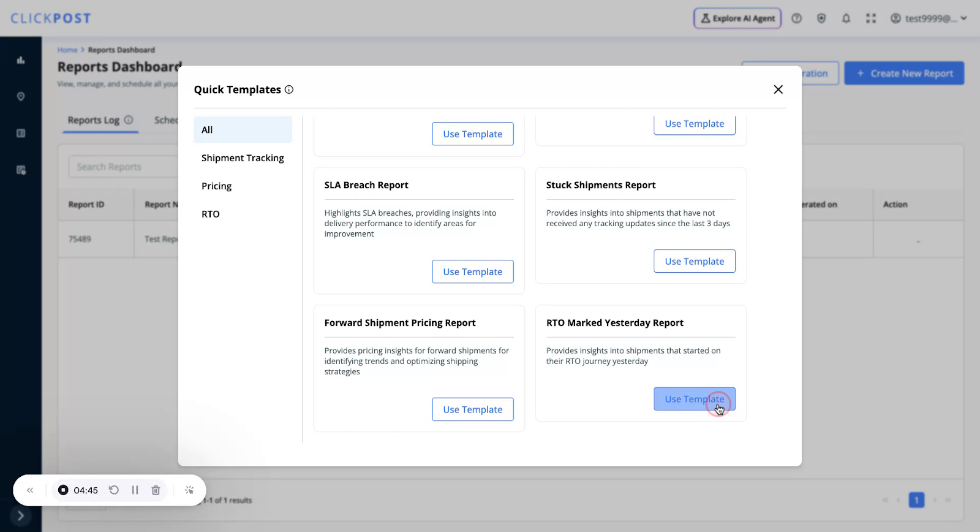Use the Stuck Shipments Report template
Image resolution: width=980 pixels, height=532 pixels.
point(695,261)
